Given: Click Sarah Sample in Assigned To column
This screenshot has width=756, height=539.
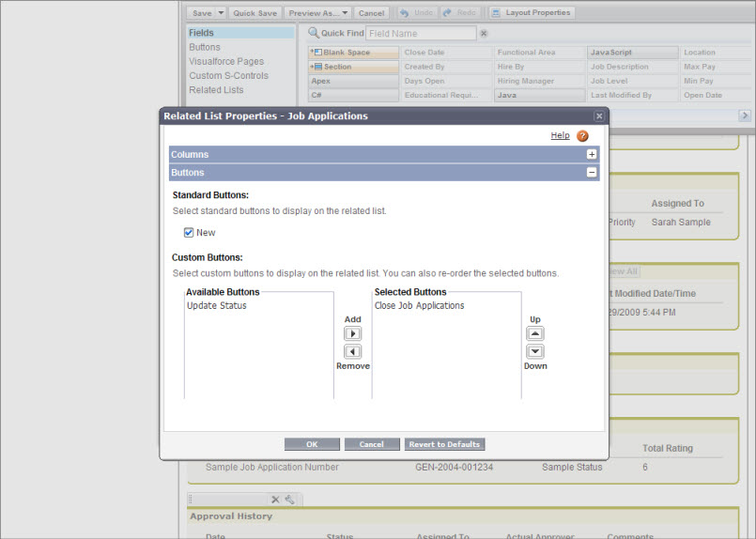Looking at the screenshot, I should [x=681, y=223].
